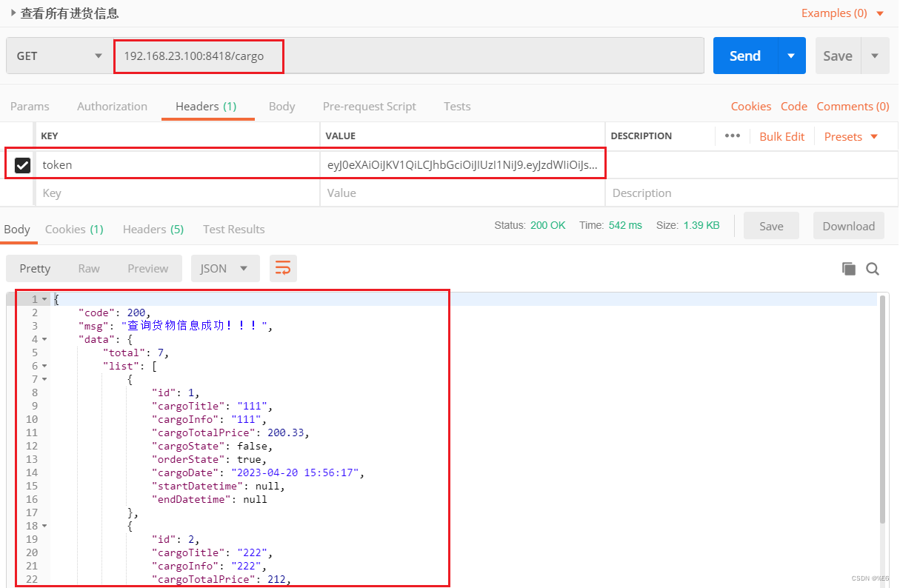
Task: Switch to the Raw response view
Action: coord(89,269)
